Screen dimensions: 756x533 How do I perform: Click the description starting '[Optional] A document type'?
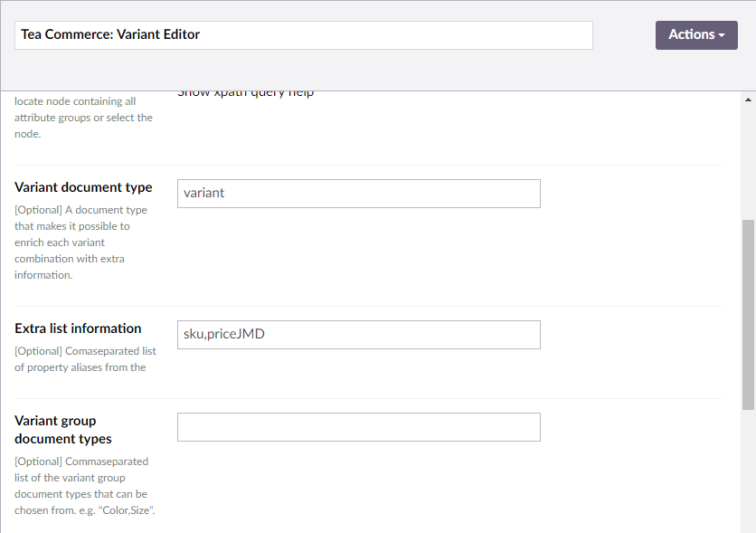(x=81, y=243)
